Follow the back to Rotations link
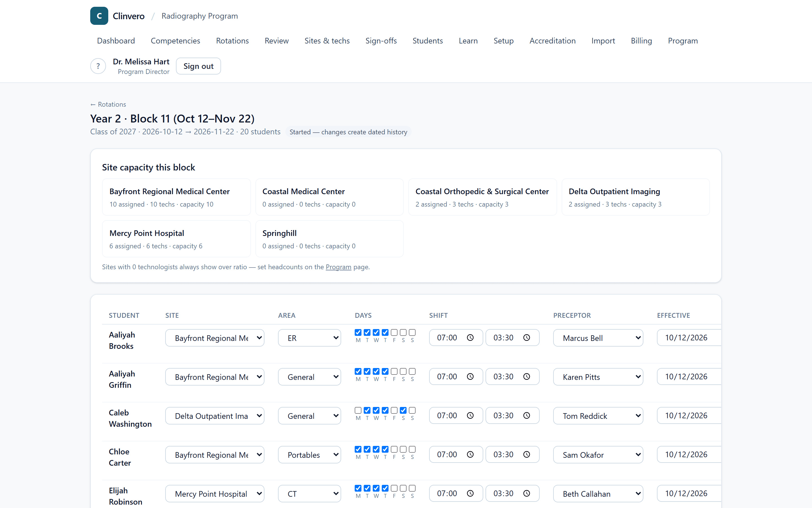 coord(108,104)
